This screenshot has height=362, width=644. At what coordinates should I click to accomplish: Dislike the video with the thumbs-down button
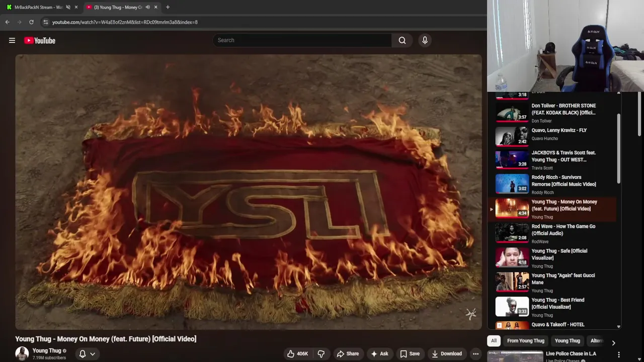(x=321, y=353)
